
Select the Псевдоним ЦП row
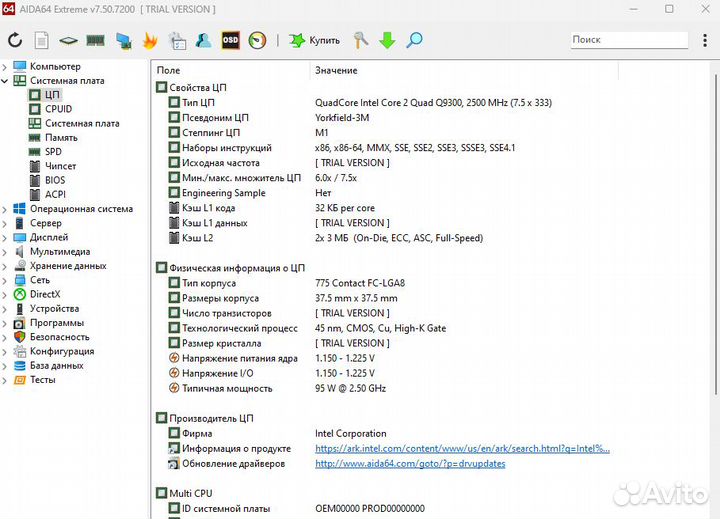[x=269, y=118]
